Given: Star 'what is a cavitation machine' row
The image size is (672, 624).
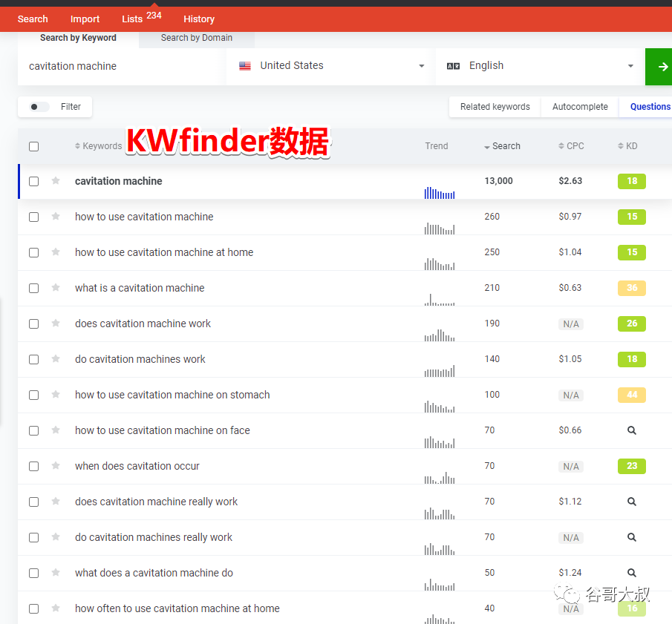Looking at the screenshot, I should click(x=56, y=287).
